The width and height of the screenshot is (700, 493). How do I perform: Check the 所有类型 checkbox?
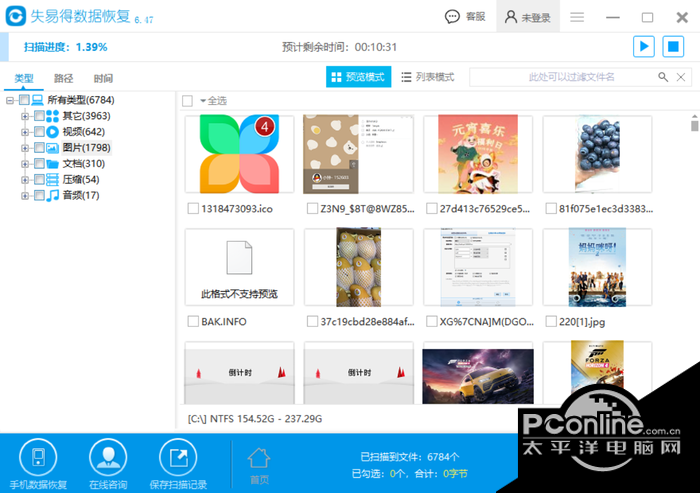(x=25, y=100)
